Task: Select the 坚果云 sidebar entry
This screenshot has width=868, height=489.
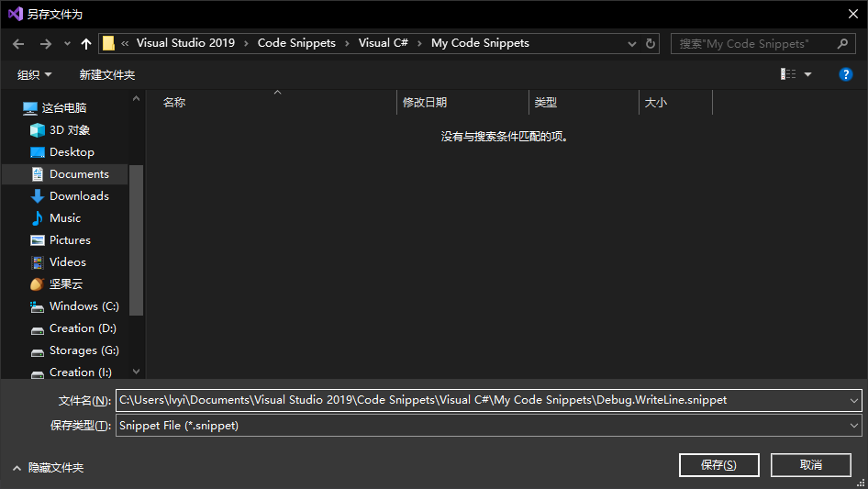Action: click(x=65, y=284)
